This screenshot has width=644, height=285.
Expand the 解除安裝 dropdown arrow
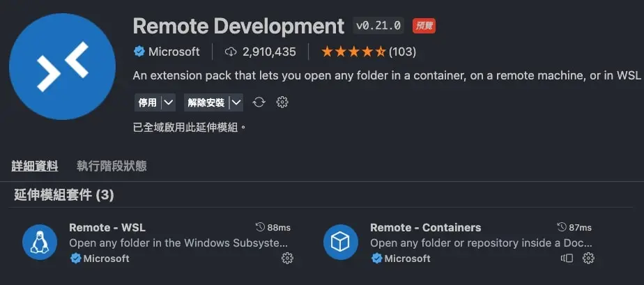click(236, 102)
